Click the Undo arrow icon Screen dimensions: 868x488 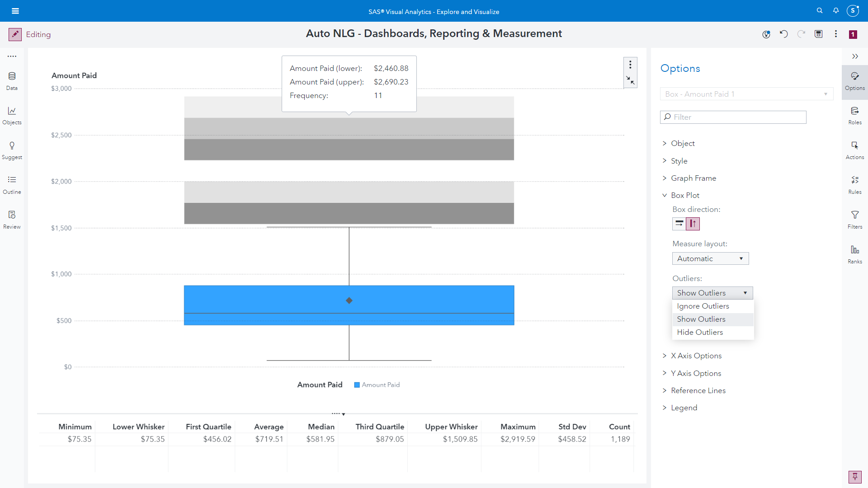pos(783,34)
